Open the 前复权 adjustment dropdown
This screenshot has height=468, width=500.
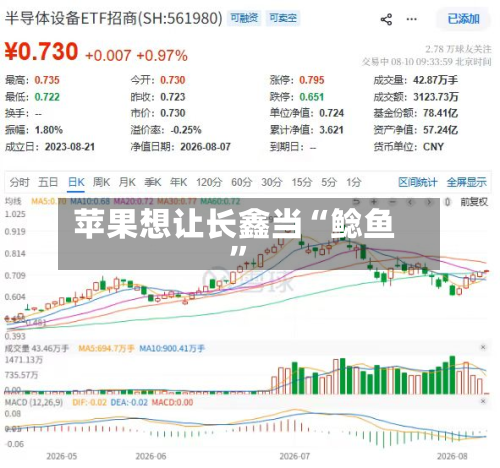click(474, 202)
